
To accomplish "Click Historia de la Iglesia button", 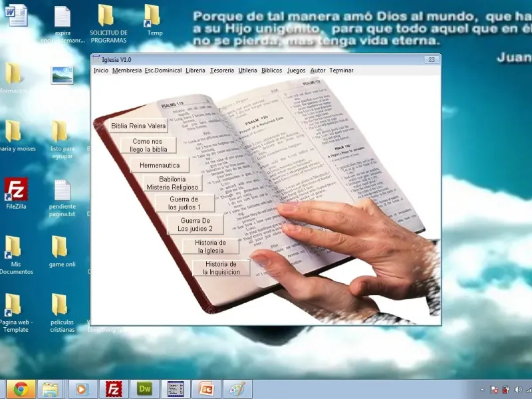I will coord(210,246).
